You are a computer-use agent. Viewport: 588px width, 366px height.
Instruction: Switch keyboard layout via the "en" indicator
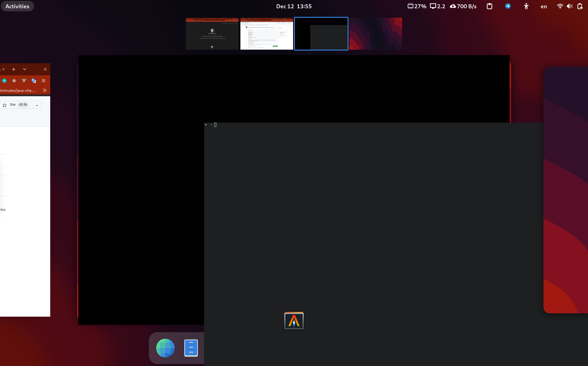(543, 6)
